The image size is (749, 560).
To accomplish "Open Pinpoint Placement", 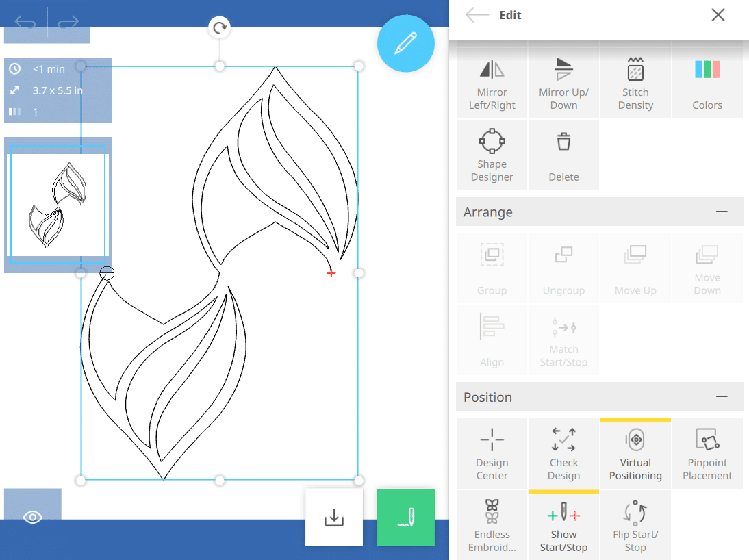I will tap(707, 453).
